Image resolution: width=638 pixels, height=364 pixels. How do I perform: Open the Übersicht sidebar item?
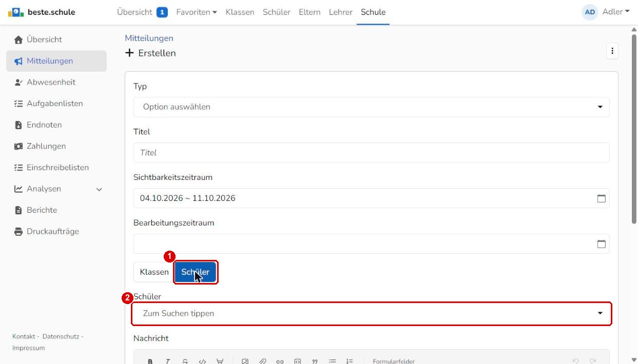pos(56,39)
